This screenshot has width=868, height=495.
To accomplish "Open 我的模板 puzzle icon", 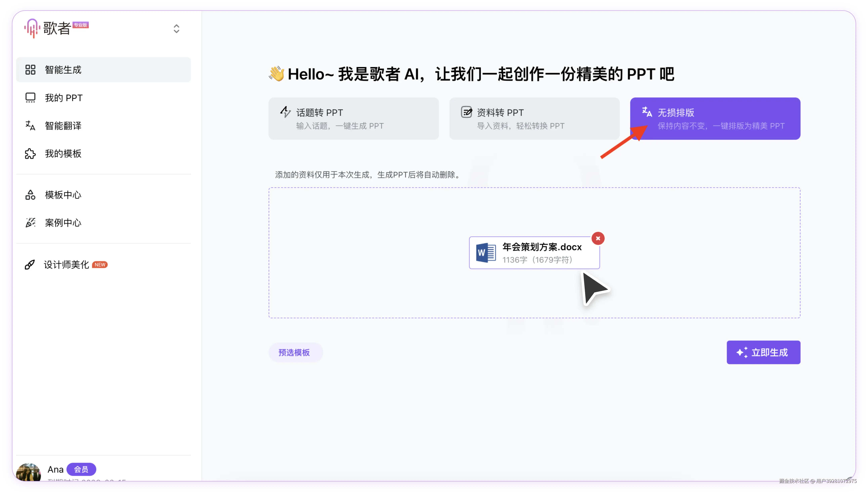I will tap(30, 154).
